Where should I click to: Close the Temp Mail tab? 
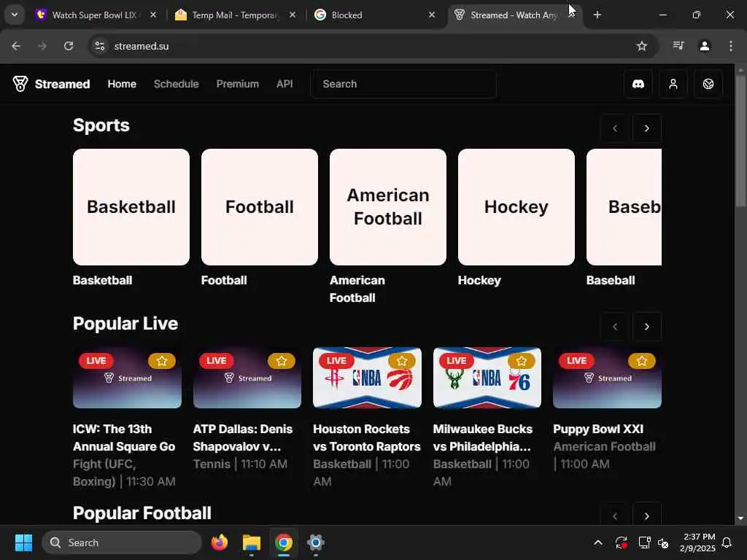pyautogui.click(x=292, y=15)
